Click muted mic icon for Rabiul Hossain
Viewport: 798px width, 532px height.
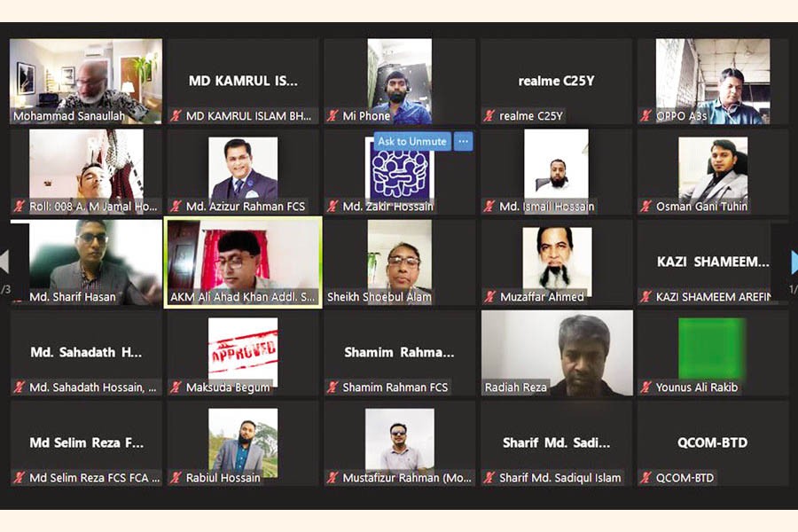176,478
